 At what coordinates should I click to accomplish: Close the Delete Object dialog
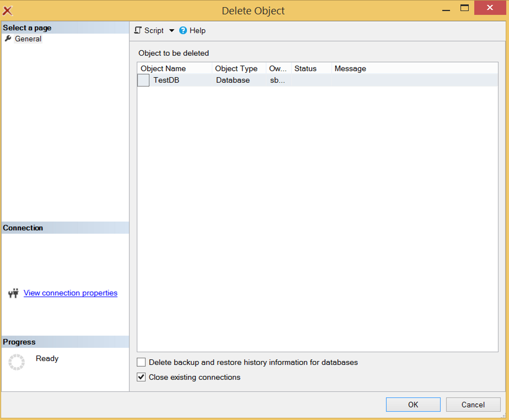coord(490,7)
